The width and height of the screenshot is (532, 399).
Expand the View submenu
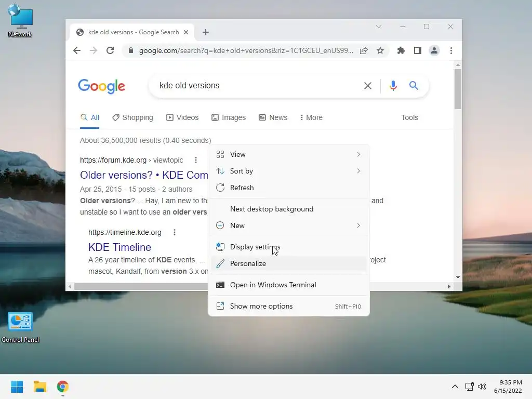point(289,154)
